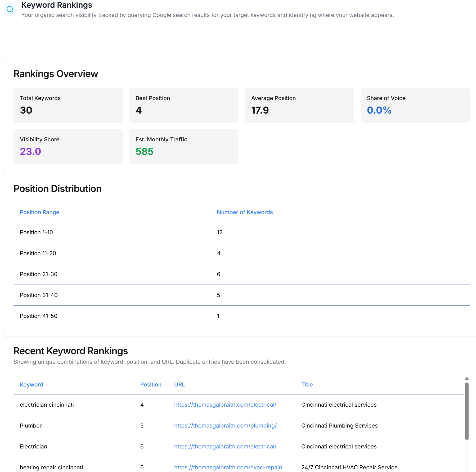Sort table by the Position column
Image resolution: width=476 pixels, height=472 pixels.
(151, 384)
